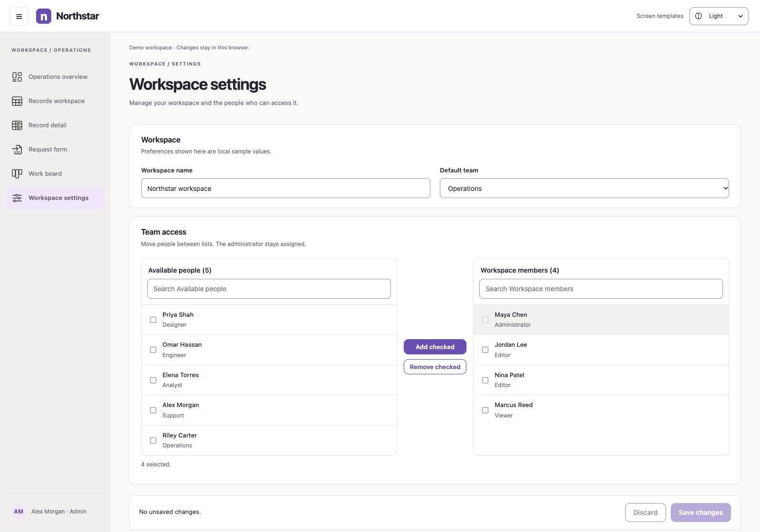The height and width of the screenshot is (532, 760).
Task: Click the Discard button
Action: click(x=646, y=513)
